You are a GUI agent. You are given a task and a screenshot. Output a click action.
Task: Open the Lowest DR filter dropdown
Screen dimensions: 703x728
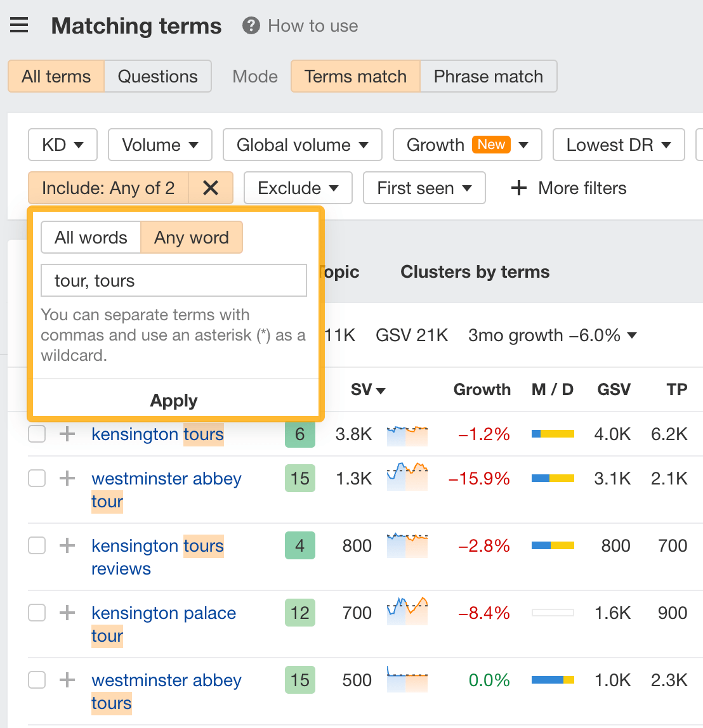(618, 145)
